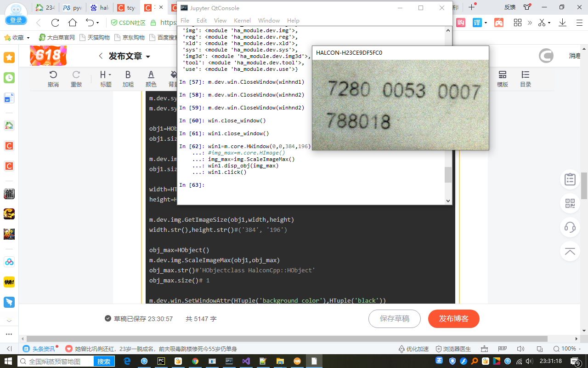Image resolution: width=588 pixels, height=368 pixels.
Task: Click the taskbar search box 全国焖蒸预警地图
Action: pyautogui.click(x=55, y=361)
